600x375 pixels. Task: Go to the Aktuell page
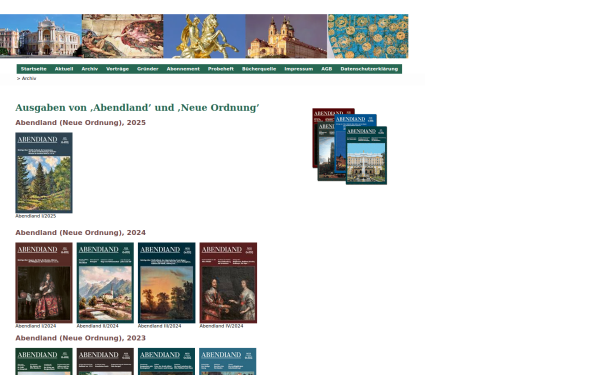tap(64, 69)
